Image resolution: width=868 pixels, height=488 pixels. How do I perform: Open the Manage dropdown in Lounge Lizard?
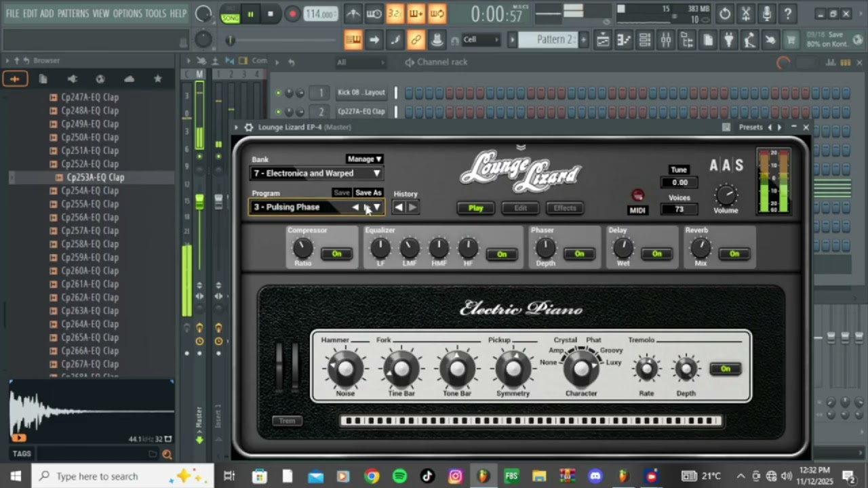[x=365, y=159]
